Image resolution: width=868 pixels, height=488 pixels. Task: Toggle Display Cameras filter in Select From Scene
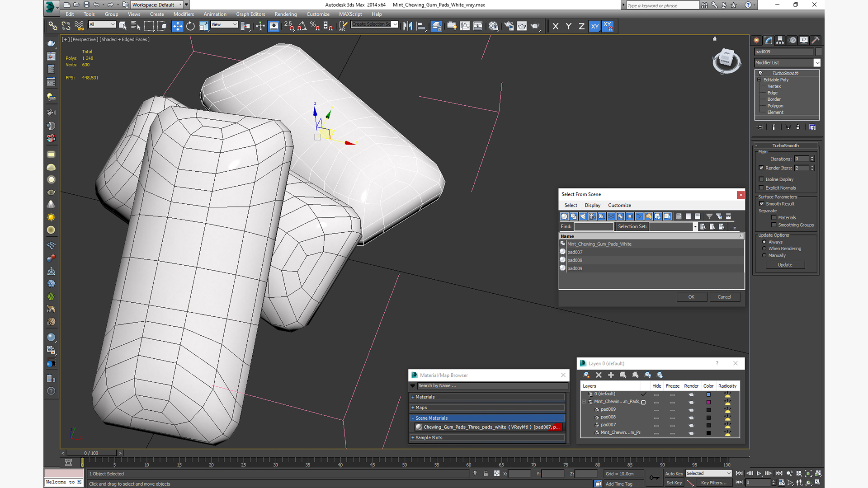[x=592, y=216]
